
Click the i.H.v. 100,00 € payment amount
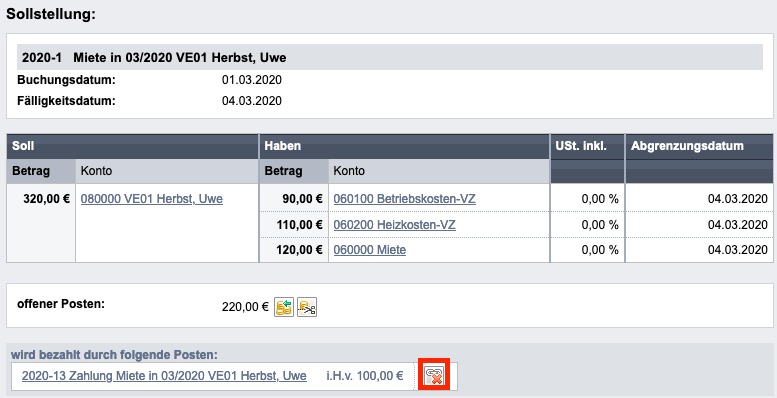tap(364, 376)
